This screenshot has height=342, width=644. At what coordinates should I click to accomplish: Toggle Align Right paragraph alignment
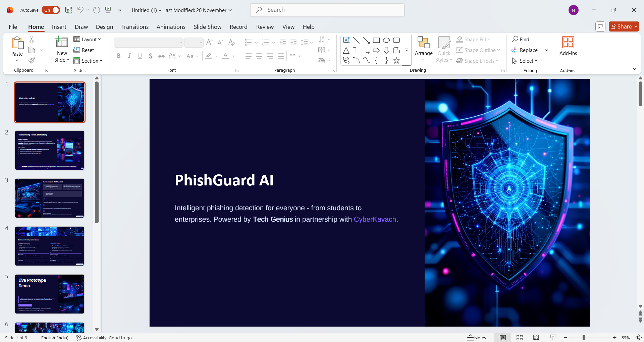270,56
